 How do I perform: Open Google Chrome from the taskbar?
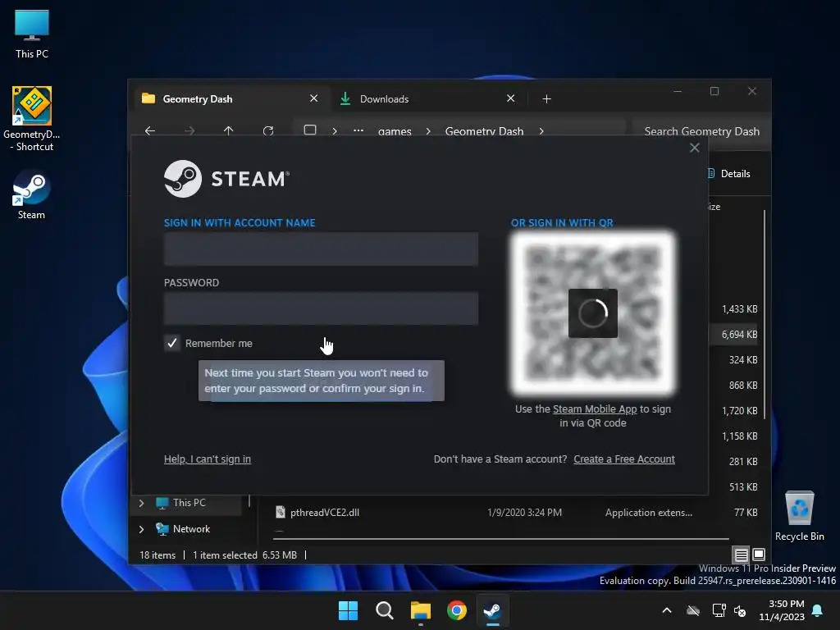point(457,610)
